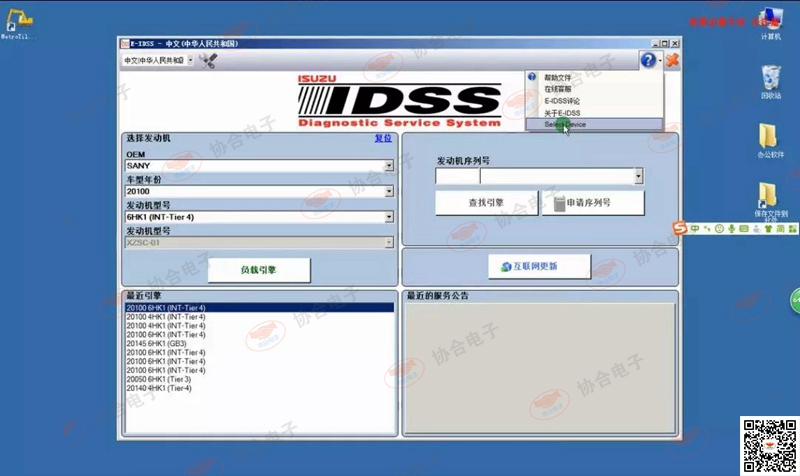Select 在线客服 from help menu

[x=558, y=89]
